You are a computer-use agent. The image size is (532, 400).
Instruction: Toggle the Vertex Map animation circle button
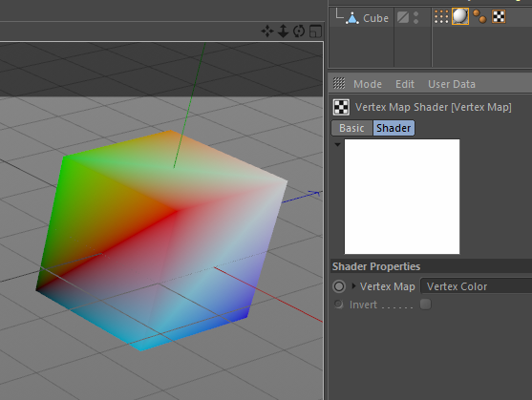click(x=339, y=286)
